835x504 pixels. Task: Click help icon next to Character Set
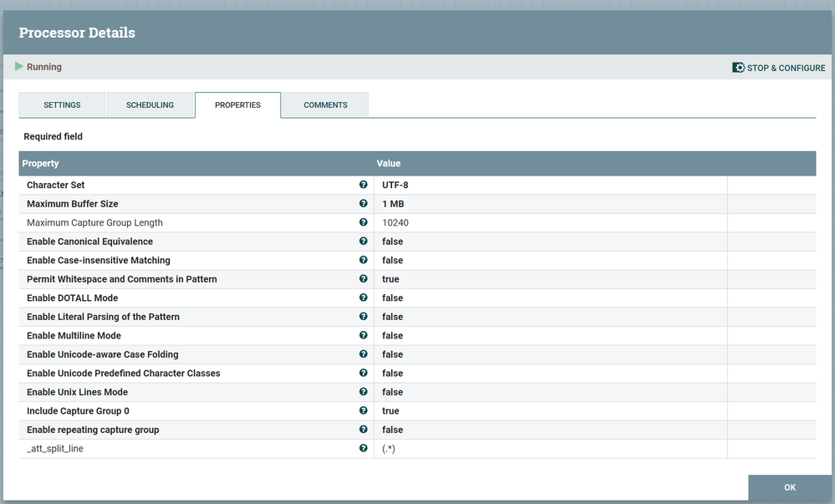[x=364, y=185]
